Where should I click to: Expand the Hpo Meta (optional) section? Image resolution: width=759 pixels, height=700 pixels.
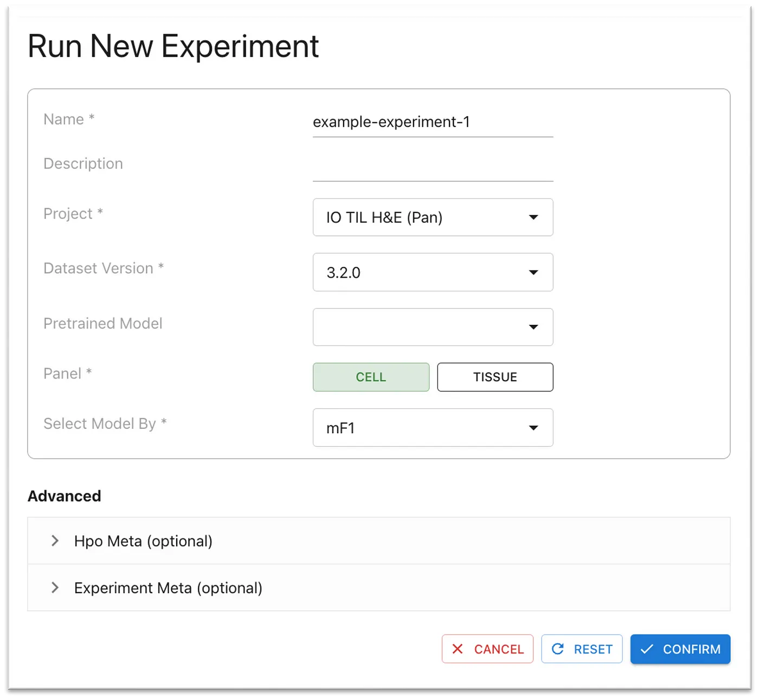point(144,541)
